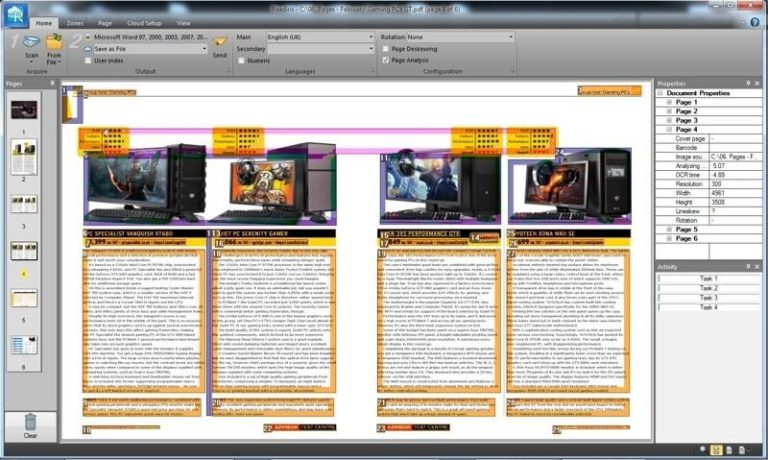The height and width of the screenshot is (460, 768).
Task: Select page 1 thumbnail in Pages panel
Action: click(24, 110)
